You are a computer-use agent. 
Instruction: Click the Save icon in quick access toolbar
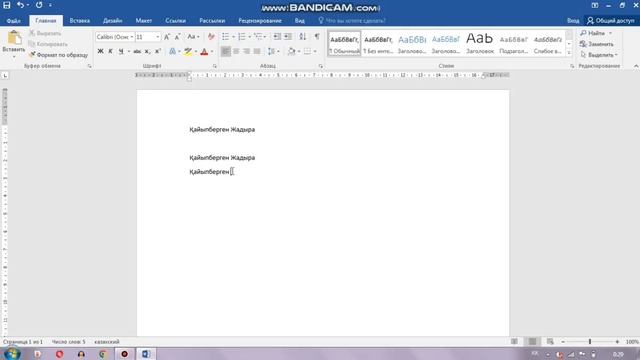[7, 5]
